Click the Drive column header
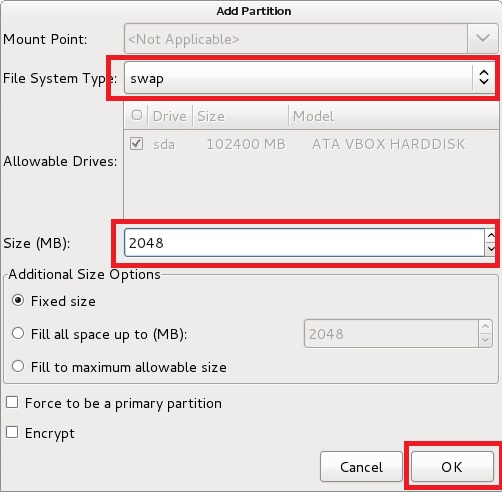The height and width of the screenshot is (492, 502). [x=170, y=116]
